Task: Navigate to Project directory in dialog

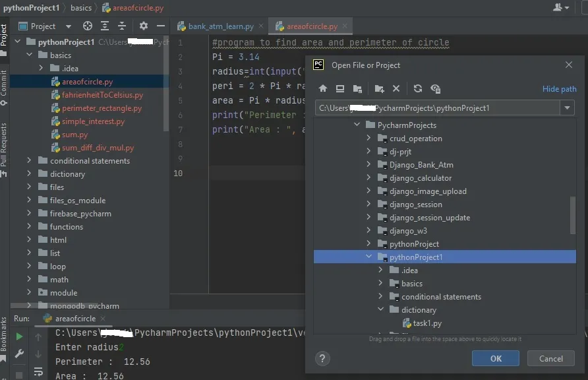Action: point(357,88)
